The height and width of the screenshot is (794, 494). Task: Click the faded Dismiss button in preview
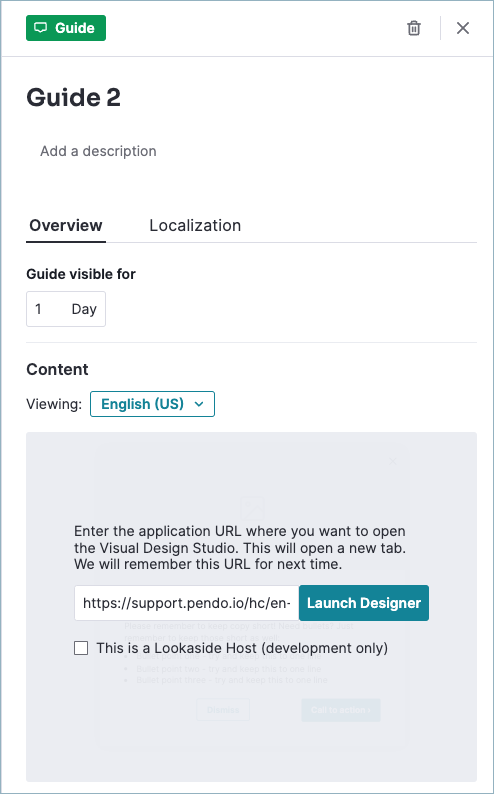coord(223,710)
